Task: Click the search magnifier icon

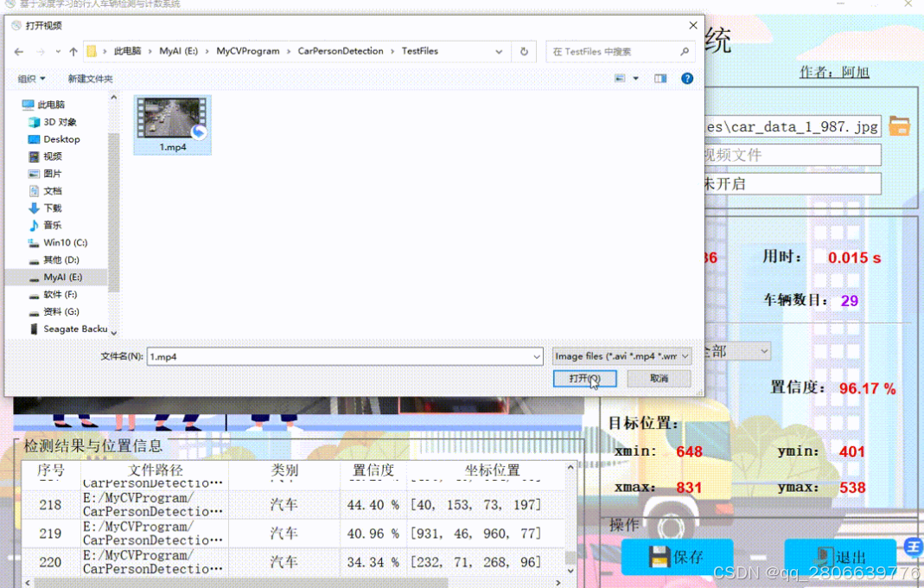Action: pos(685,52)
